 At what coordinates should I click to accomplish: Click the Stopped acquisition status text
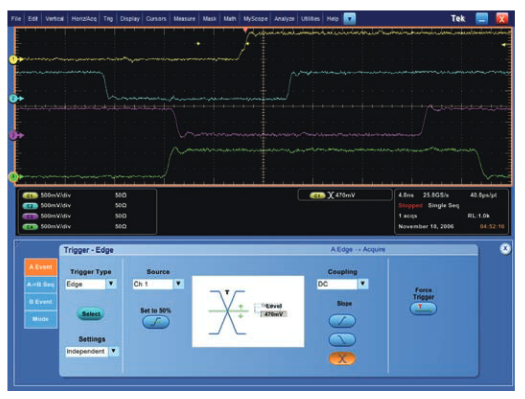point(410,206)
